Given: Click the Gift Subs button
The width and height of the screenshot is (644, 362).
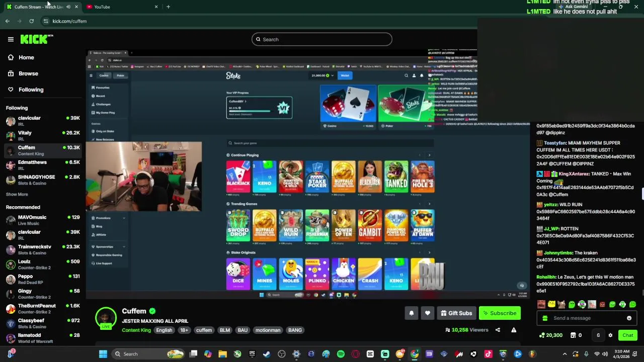Looking at the screenshot, I should 456,313.
